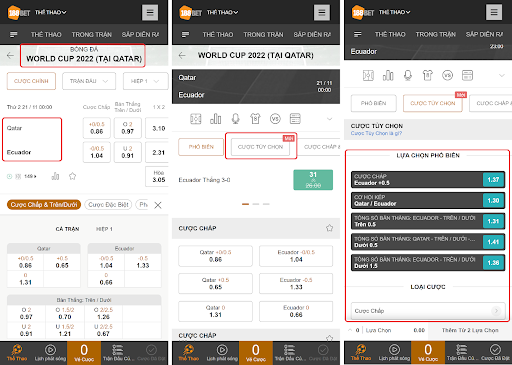Expand icon row chevron on right screen
Viewport: 512px width, 365px height.
502,76
